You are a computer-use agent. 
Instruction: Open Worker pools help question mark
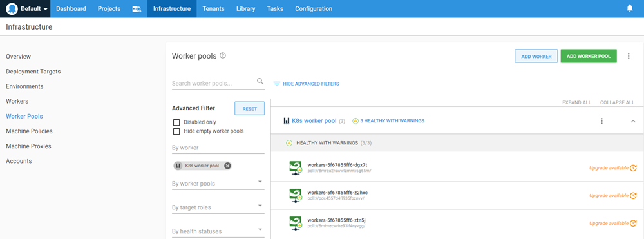223,56
